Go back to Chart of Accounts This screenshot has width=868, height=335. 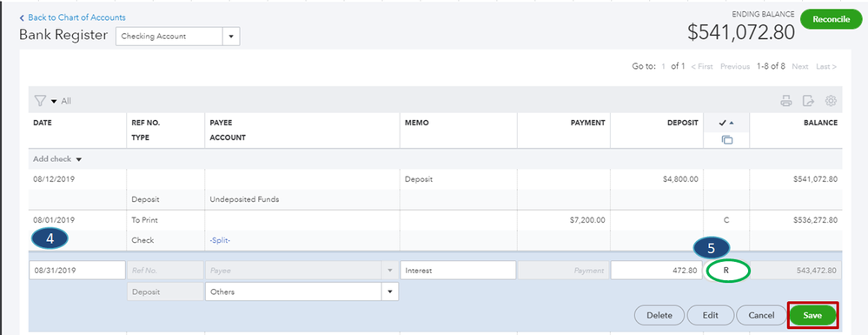coord(72,17)
